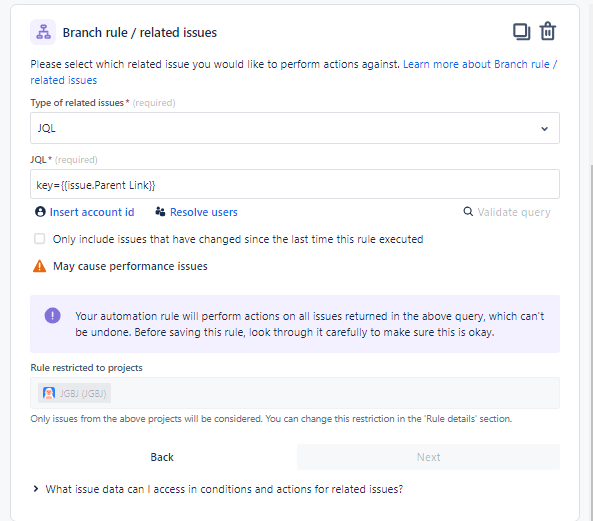Click the Resolve users link

204,212
